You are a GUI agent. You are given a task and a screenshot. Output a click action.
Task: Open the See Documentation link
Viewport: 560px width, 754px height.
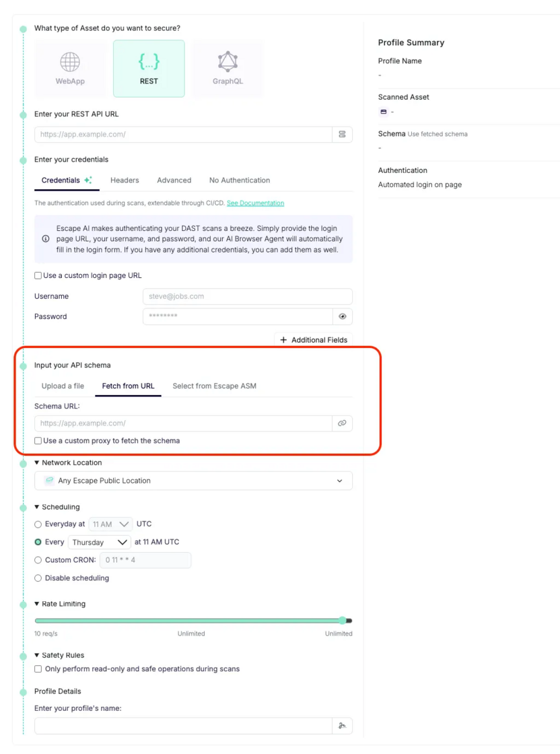(x=255, y=203)
